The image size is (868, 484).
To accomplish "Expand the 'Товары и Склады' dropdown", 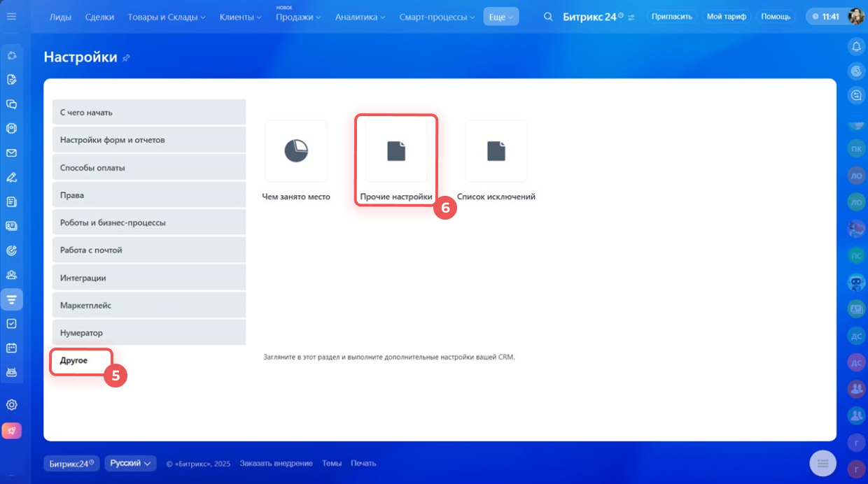I will (x=167, y=17).
